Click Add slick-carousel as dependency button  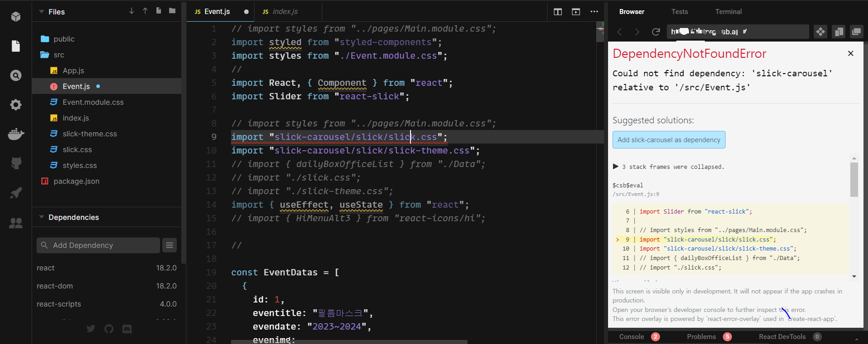(669, 140)
